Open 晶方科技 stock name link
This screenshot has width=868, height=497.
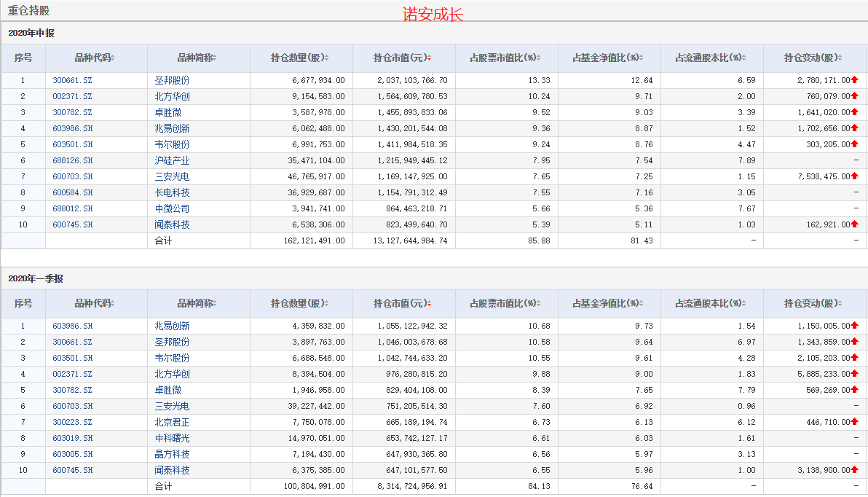pos(172,454)
